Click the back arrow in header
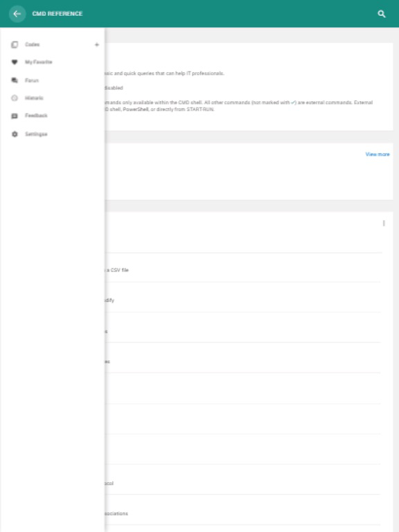This screenshot has height=532, width=399. [17, 14]
